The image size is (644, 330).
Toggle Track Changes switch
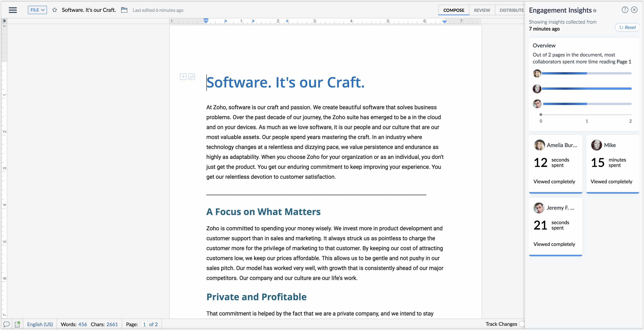click(x=522, y=324)
